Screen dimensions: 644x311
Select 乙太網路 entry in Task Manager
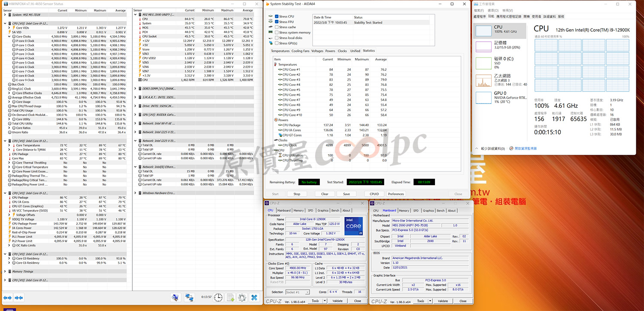501,80
